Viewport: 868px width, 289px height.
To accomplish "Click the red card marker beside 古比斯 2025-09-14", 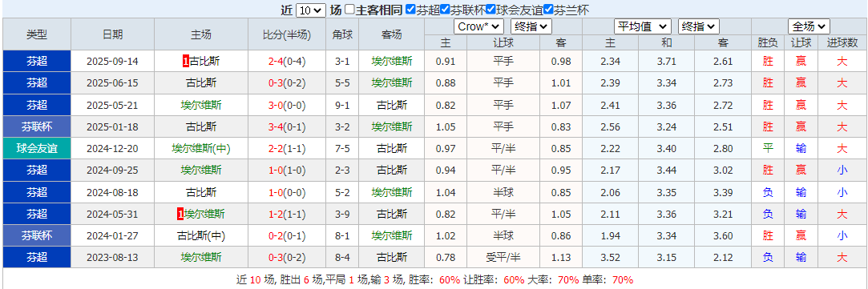I will coord(185,62).
